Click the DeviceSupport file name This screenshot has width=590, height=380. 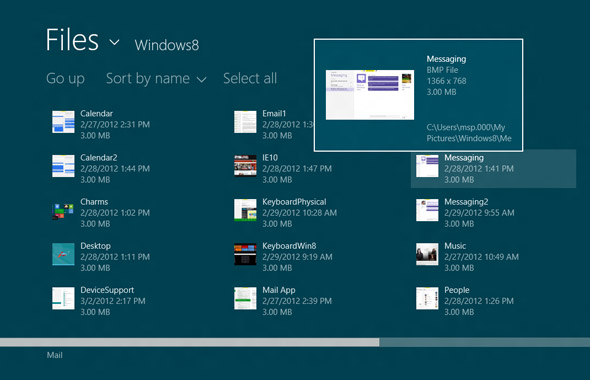[107, 290]
